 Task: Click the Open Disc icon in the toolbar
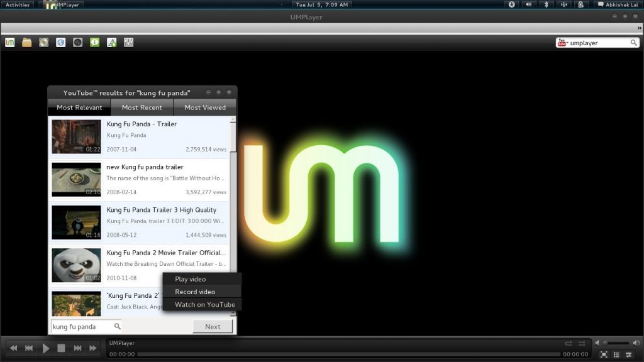(x=43, y=41)
